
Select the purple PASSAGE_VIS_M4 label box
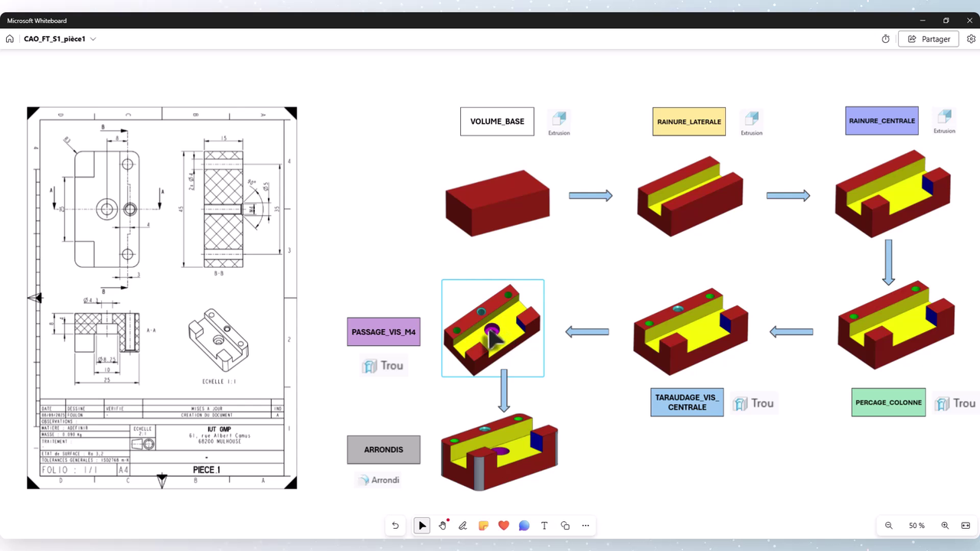[x=384, y=332]
